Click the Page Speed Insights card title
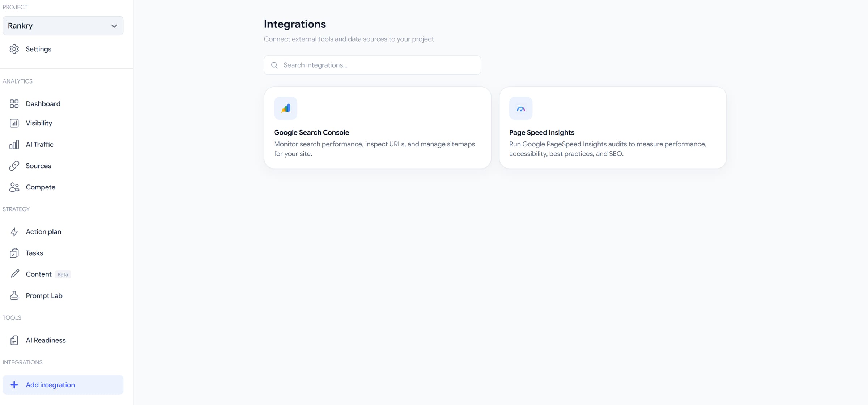Screen dimensions: 868x405 (542, 132)
